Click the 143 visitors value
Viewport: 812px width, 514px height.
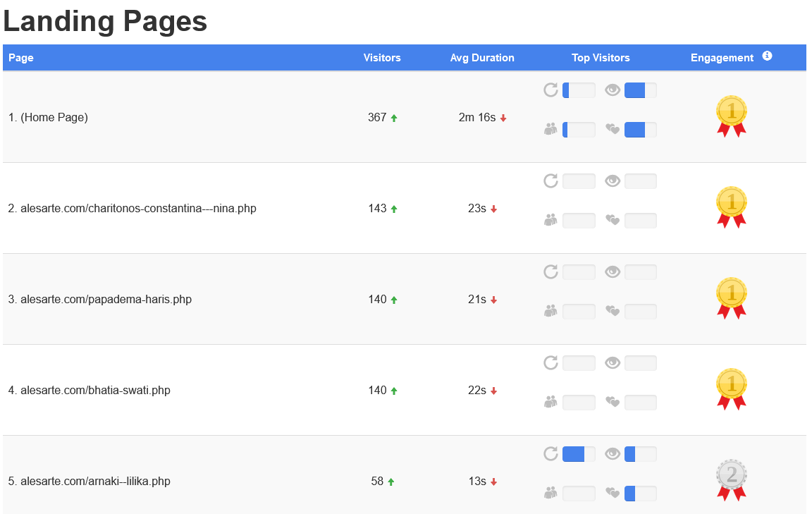[x=378, y=208]
